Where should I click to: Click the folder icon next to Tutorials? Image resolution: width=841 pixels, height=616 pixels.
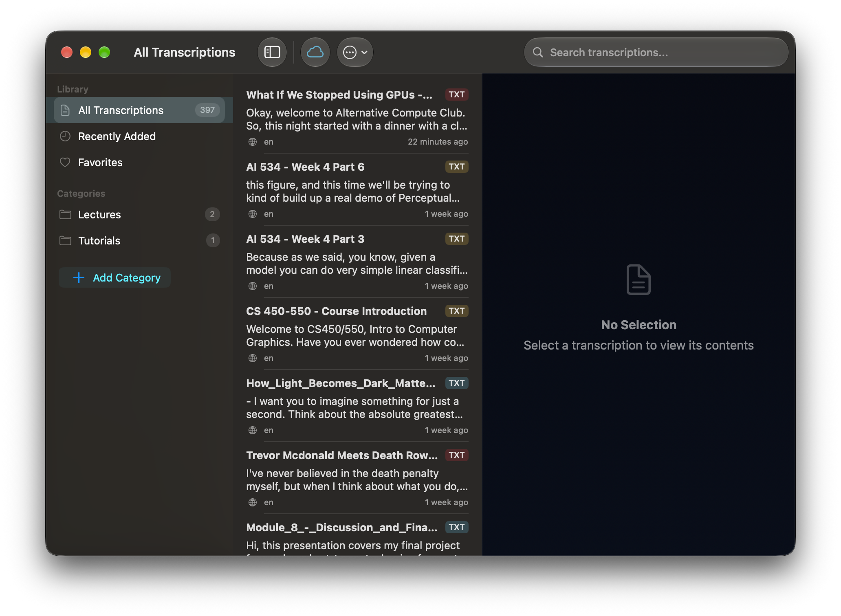[65, 240]
